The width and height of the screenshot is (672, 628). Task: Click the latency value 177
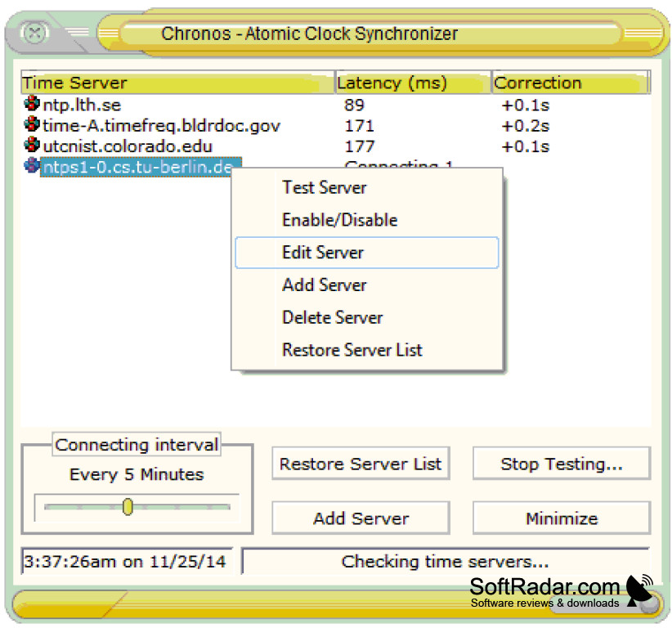(359, 146)
